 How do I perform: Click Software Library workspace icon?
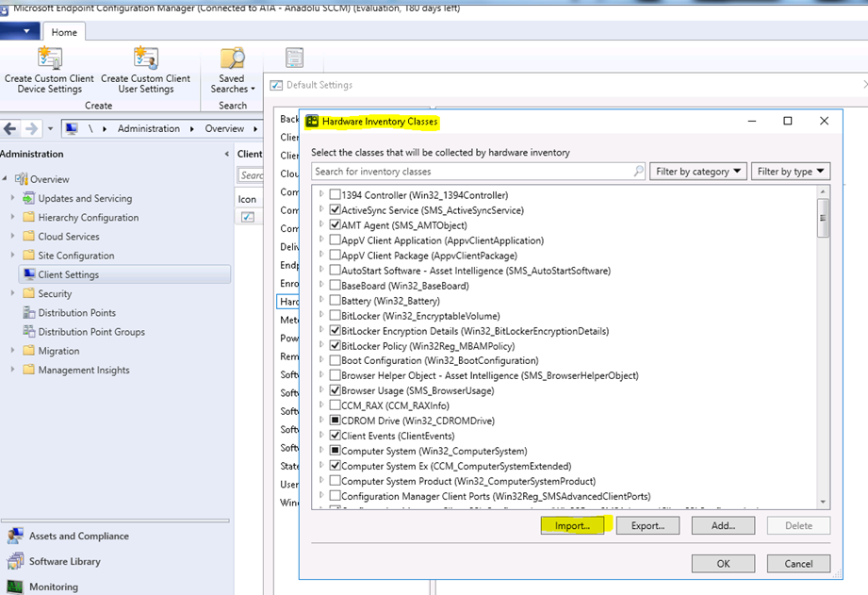(x=15, y=561)
